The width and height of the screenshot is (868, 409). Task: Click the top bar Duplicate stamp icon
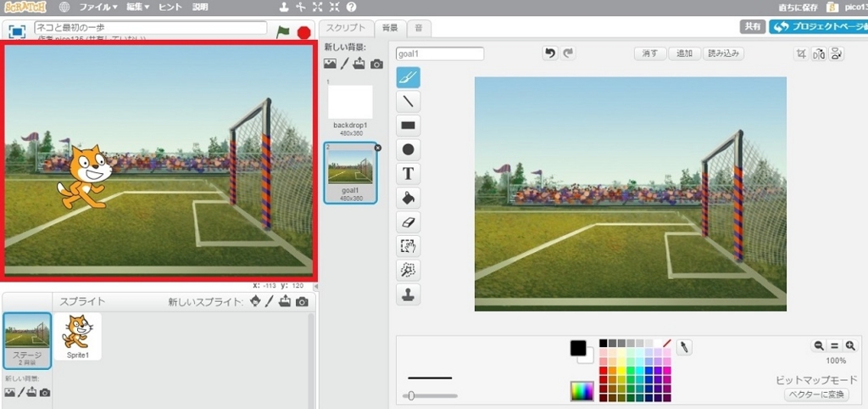pos(283,7)
